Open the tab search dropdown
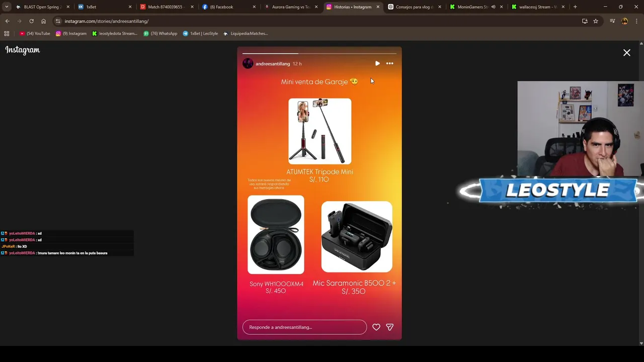The width and height of the screenshot is (644, 362). click(7, 7)
